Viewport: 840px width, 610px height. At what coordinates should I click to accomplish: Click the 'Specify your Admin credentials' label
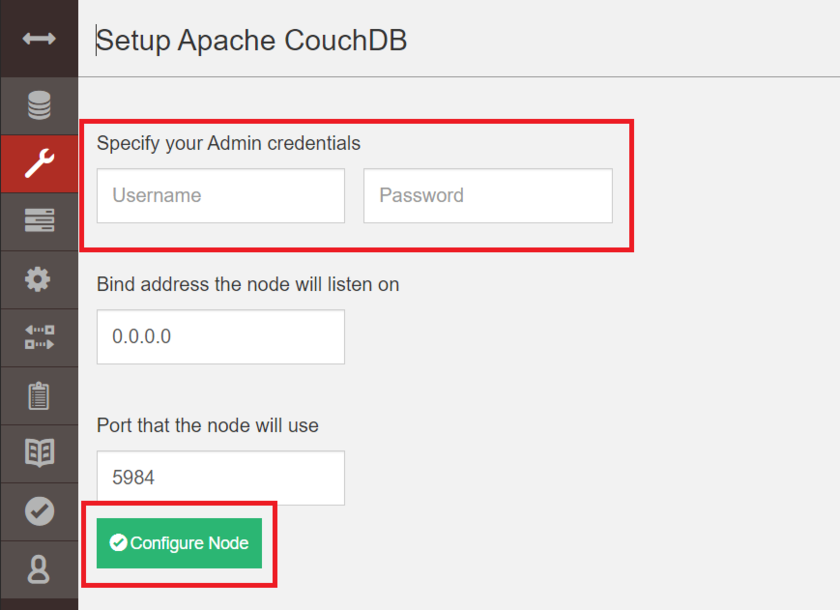[x=229, y=144]
